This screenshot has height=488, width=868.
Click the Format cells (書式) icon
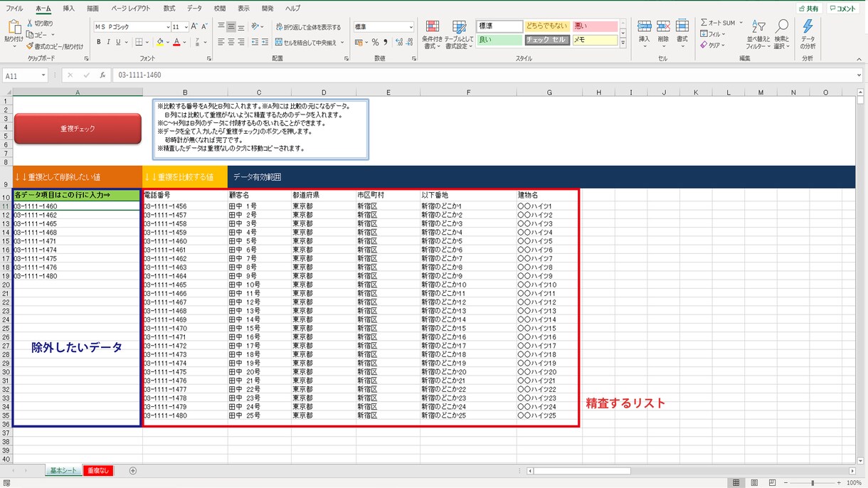tap(682, 26)
